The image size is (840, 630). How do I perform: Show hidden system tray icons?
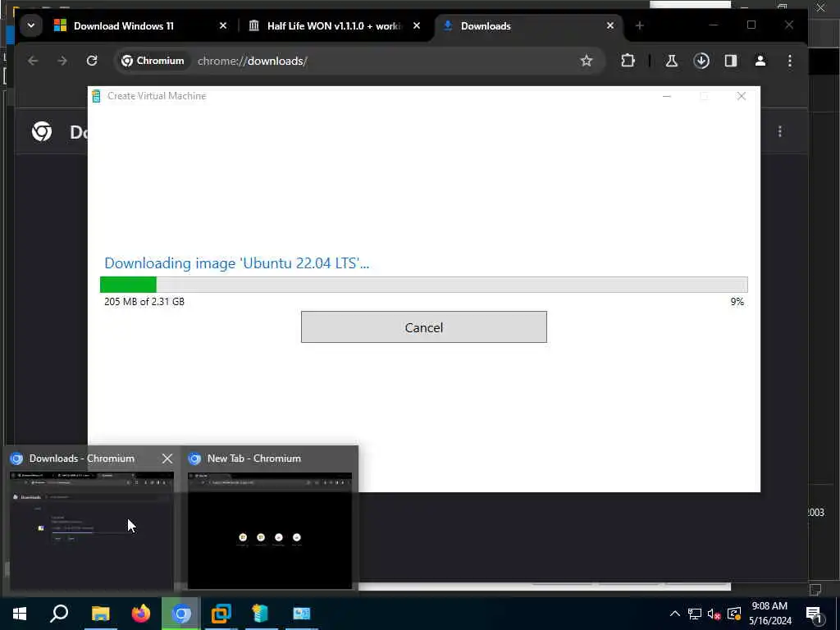coord(675,614)
